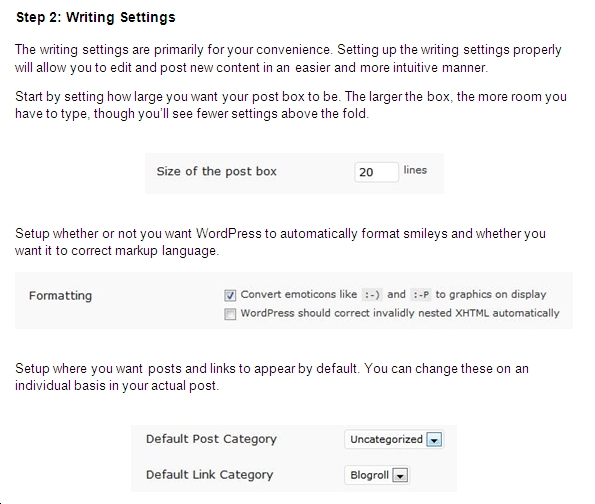Click the Uncategorized text in the dropdown
The image size is (595, 504).
[386, 439]
